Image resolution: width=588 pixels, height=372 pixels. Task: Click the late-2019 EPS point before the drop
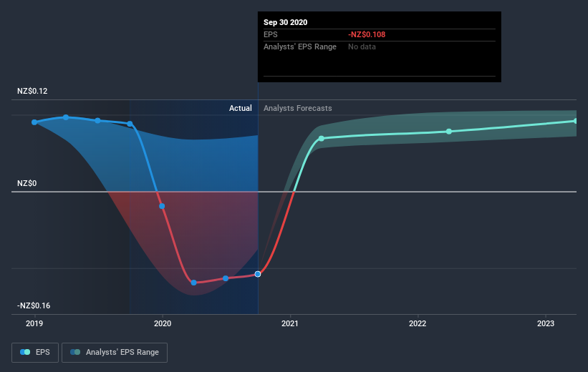click(130, 124)
